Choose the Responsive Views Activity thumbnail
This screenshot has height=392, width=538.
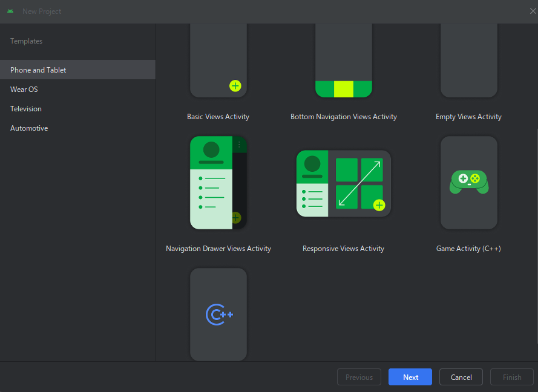coord(344,183)
